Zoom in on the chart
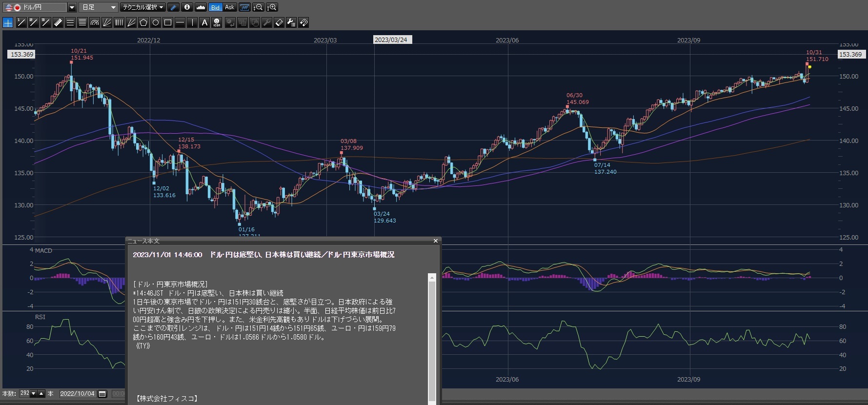 point(272,7)
